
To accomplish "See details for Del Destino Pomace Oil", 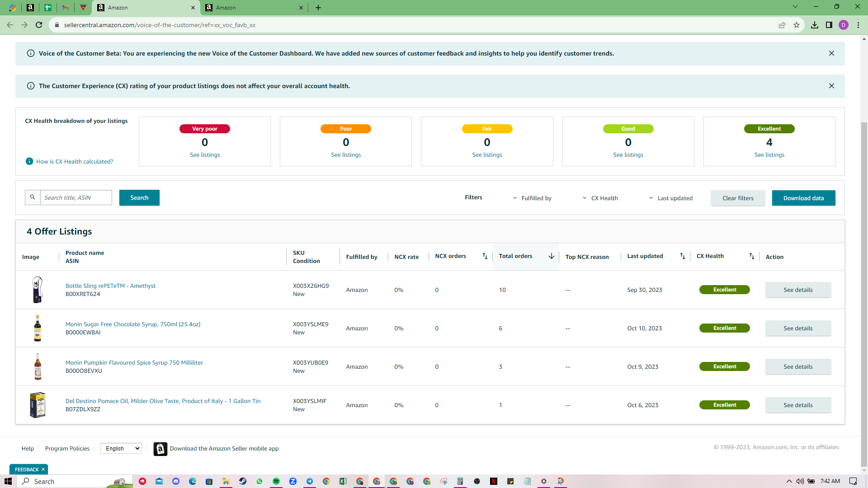I will 798,405.
